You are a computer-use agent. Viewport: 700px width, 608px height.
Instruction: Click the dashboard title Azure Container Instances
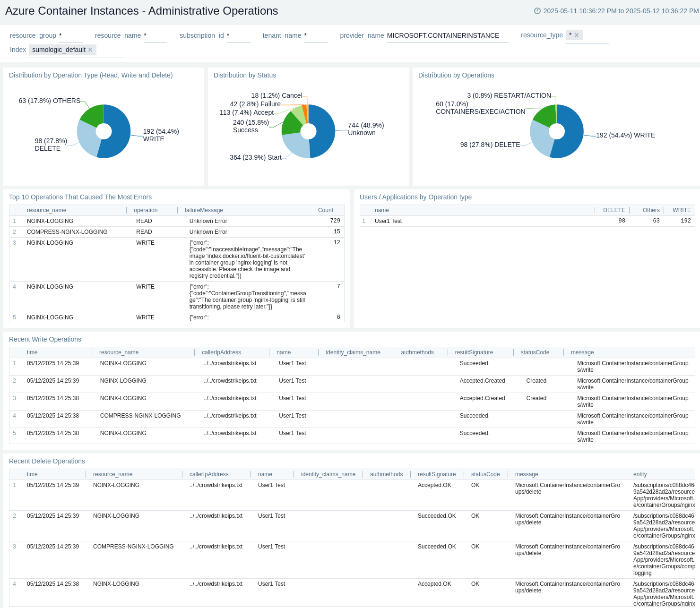(142, 11)
